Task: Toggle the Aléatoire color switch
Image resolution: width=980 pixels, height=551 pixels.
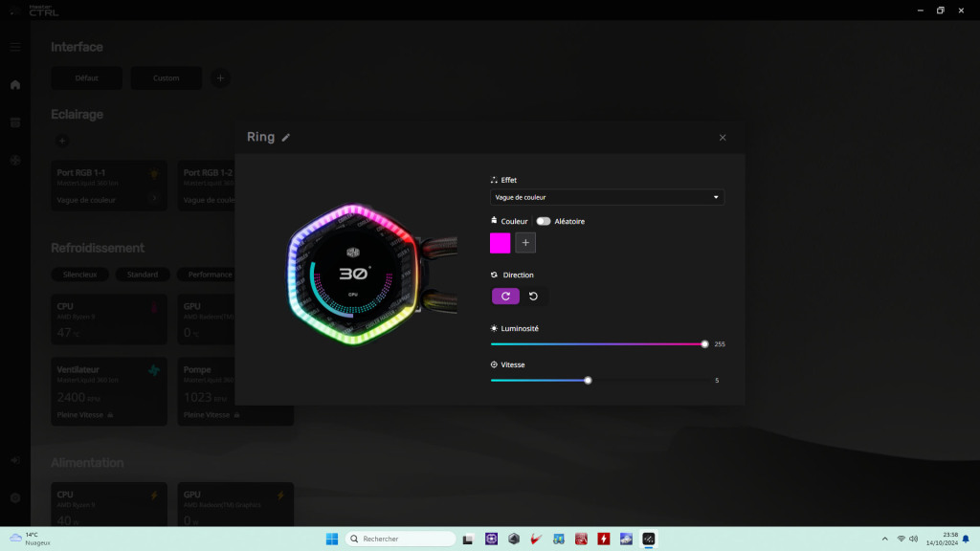Action: (544, 221)
